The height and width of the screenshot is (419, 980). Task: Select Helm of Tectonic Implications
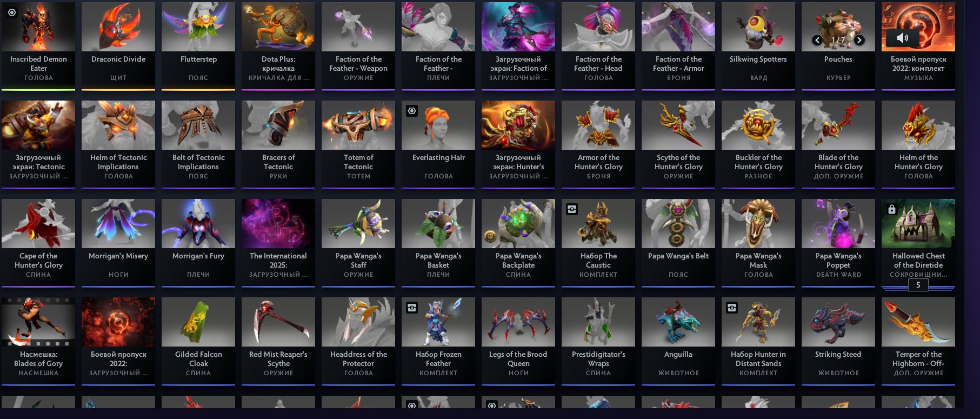118,144
